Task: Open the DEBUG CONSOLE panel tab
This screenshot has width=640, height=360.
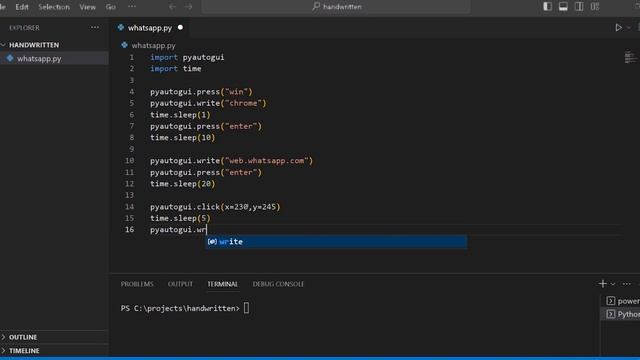Action: (278, 284)
